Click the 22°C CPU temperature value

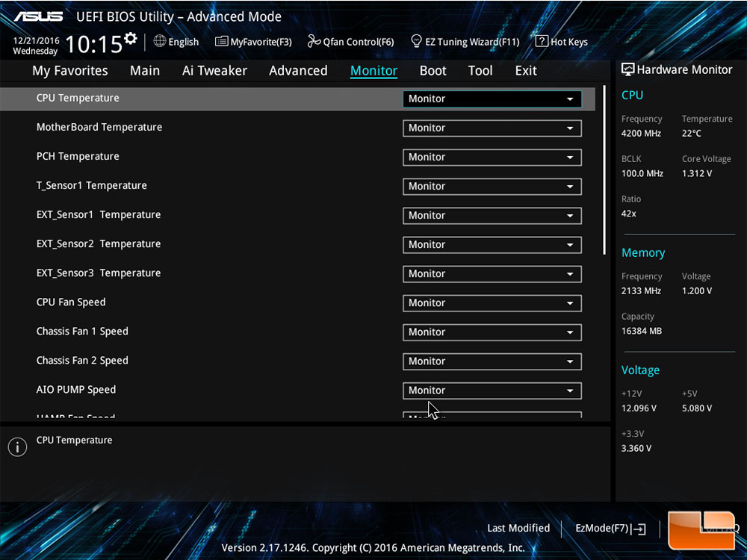tap(691, 134)
